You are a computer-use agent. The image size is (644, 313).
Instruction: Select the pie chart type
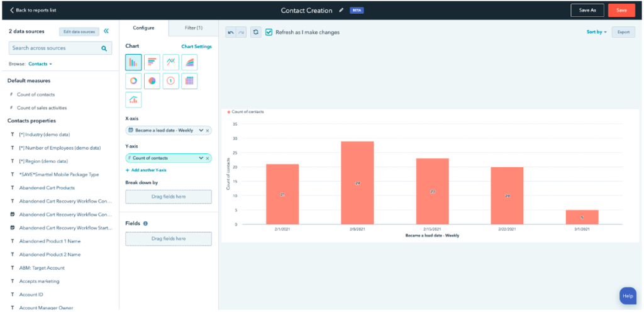pos(152,81)
